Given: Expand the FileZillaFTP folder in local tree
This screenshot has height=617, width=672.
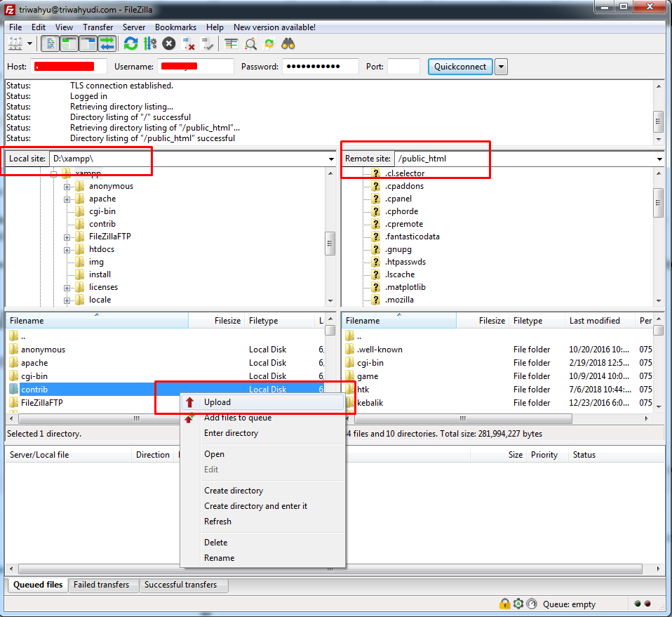Looking at the screenshot, I should pos(67,237).
